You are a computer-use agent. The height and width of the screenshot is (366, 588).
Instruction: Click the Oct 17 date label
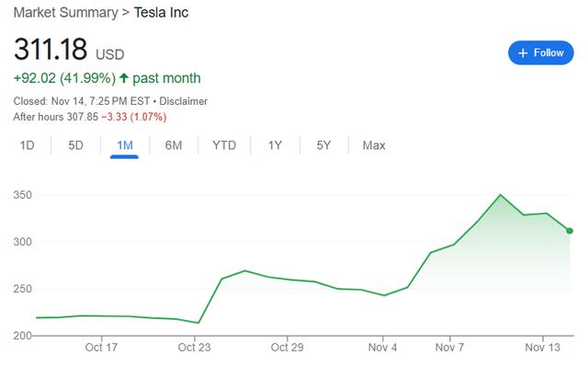pyautogui.click(x=101, y=348)
